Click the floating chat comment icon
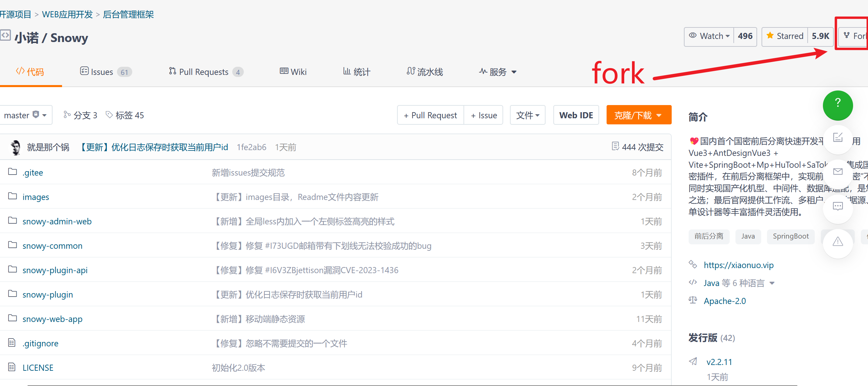868x386 pixels. click(837, 206)
